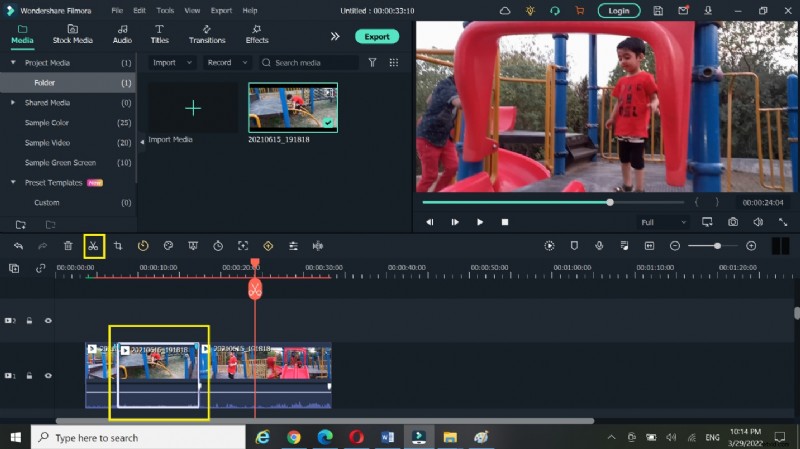Click the filter icon in media panel
The height and width of the screenshot is (449, 800).
tap(372, 62)
